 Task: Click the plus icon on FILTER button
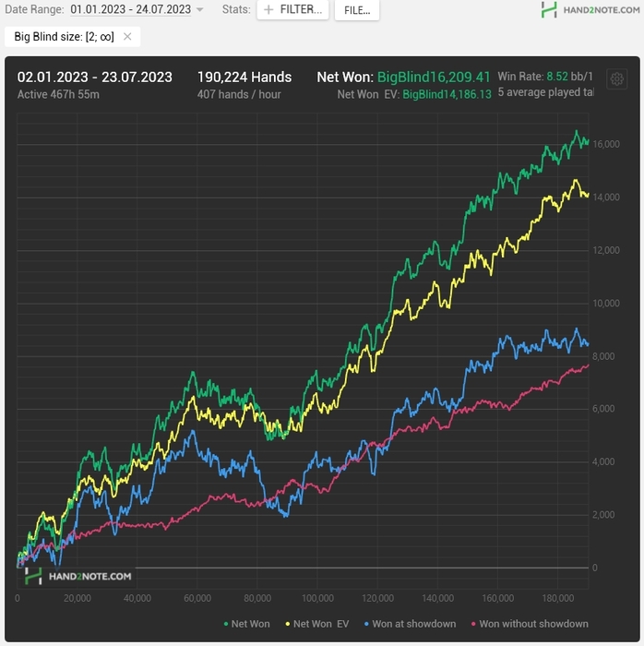[x=268, y=9]
